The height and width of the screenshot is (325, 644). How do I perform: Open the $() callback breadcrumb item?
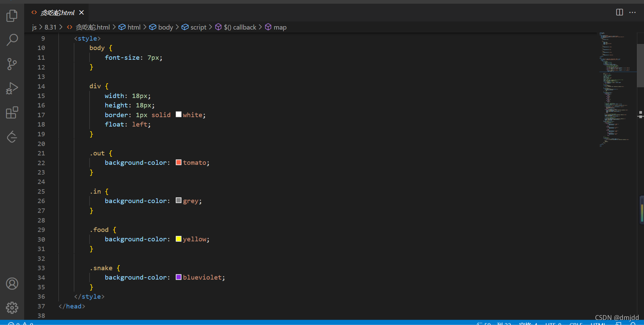click(240, 27)
